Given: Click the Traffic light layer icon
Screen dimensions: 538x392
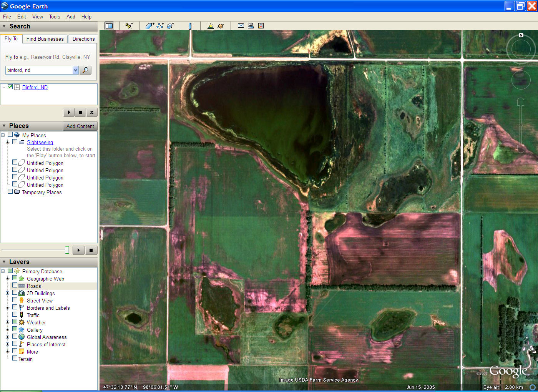Looking at the screenshot, I should [x=22, y=315].
